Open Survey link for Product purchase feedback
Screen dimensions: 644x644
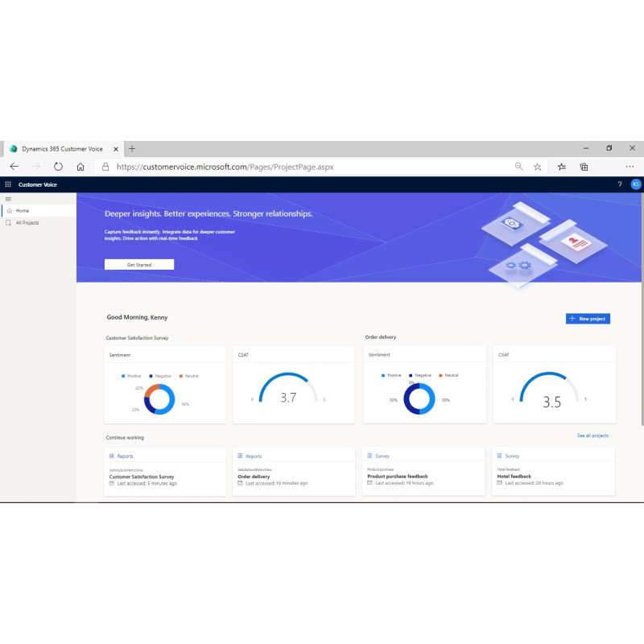click(382, 456)
